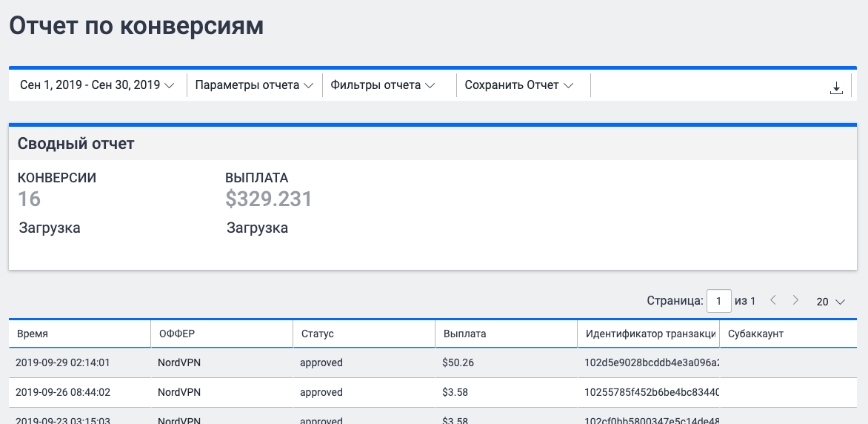Viewport: 868px width, 424px height.
Task: Expand Фильтры отчета dropdown
Action: click(x=381, y=85)
